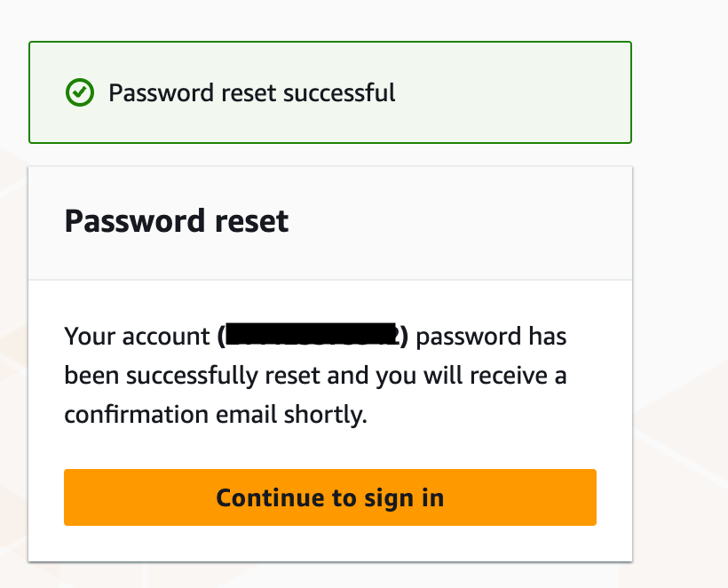Select the "Password reset successful" alert text
Viewport: 728px width, 588px height.
[251, 93]
